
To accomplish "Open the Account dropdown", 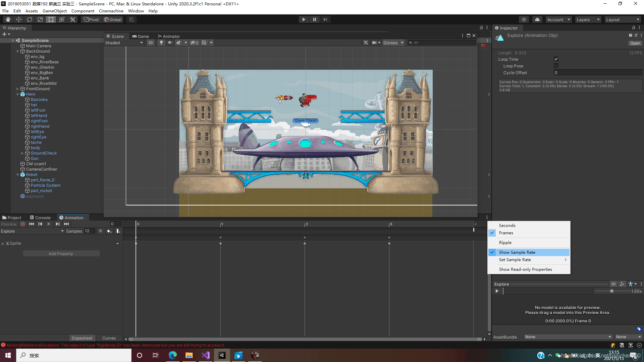I will tap(558, 19).
